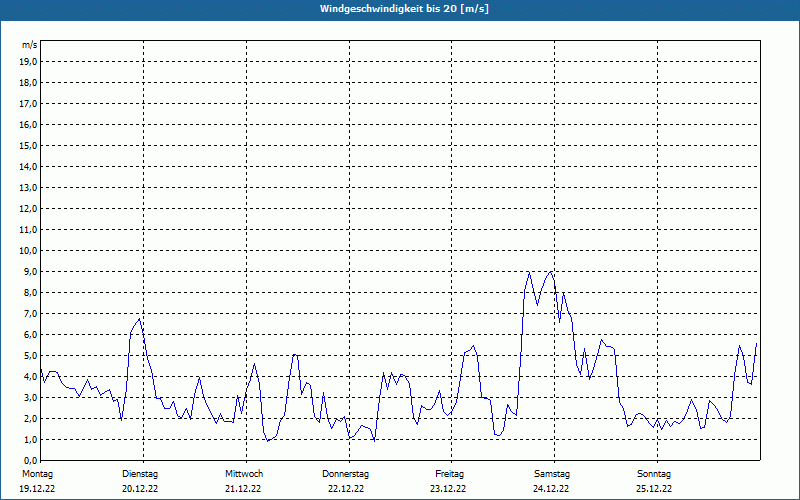Select the 13,0 axis label

(28, 187)
